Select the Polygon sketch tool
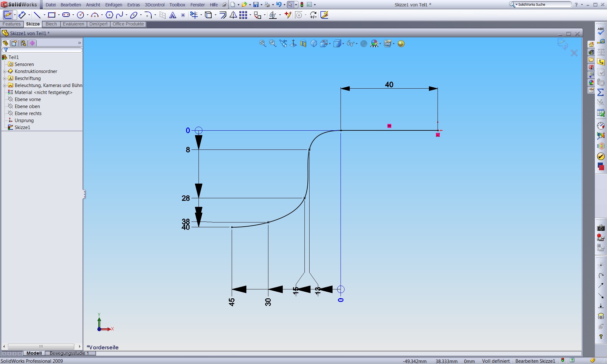 [109, 15]
